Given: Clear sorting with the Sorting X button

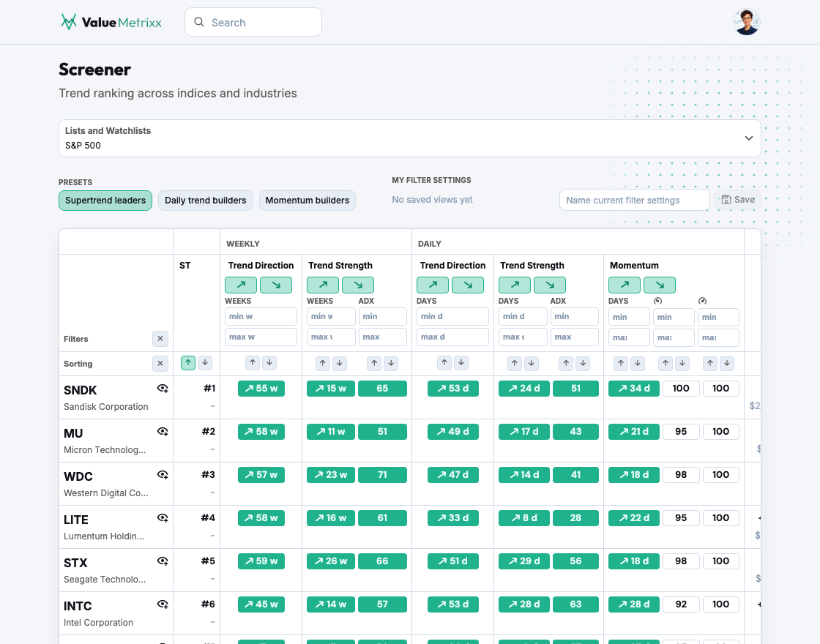Looking at the screenshot, I should (x=160, y=363).
